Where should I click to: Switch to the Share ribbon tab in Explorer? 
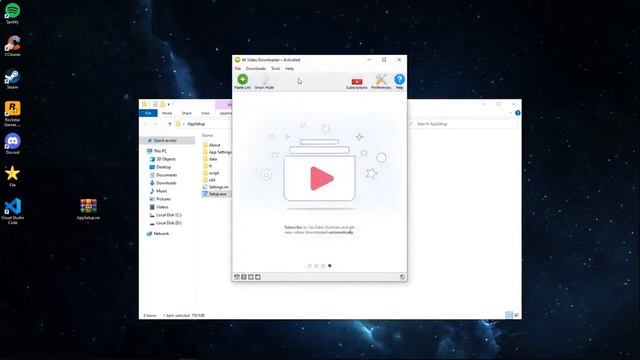pos(187,113)
